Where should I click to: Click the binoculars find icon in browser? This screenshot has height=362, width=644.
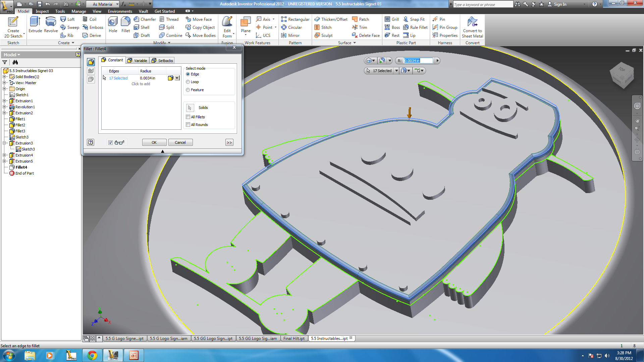pyautogui.click(x=15, y=62)
